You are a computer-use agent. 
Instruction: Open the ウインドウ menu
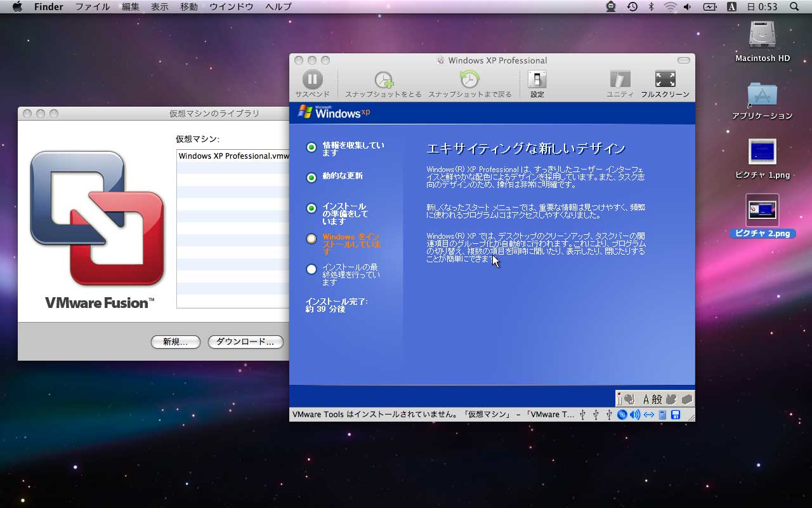click(x=232, y=6)
